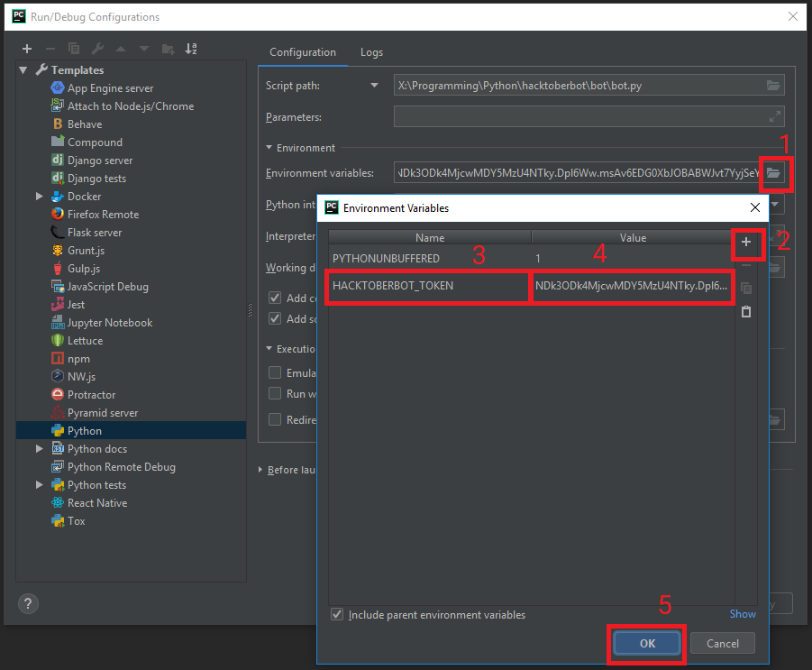Cancel the Environment Variables dialog

click(x=723, y=644)
